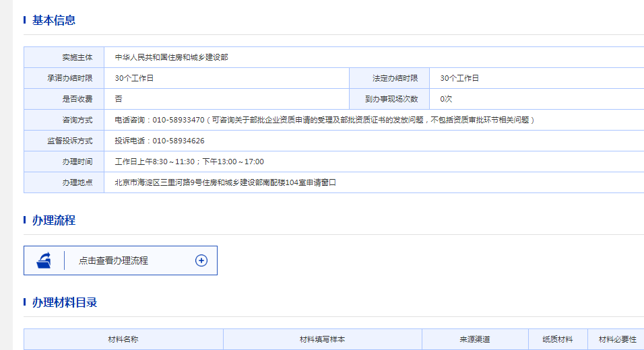Image resolution: width=644 pixels, height=350 pixels.
Task: Click the 承诺办结时限 label cell
Action: (x=64, y=78)
